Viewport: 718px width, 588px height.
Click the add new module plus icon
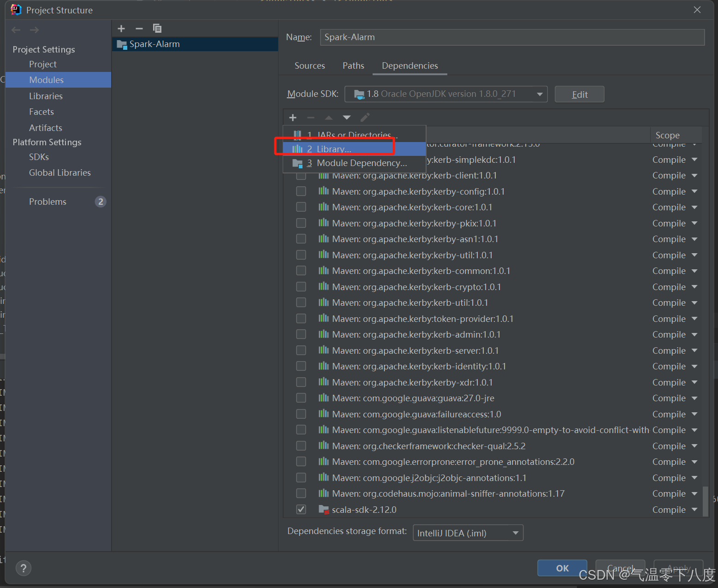[x=121, y=28]
